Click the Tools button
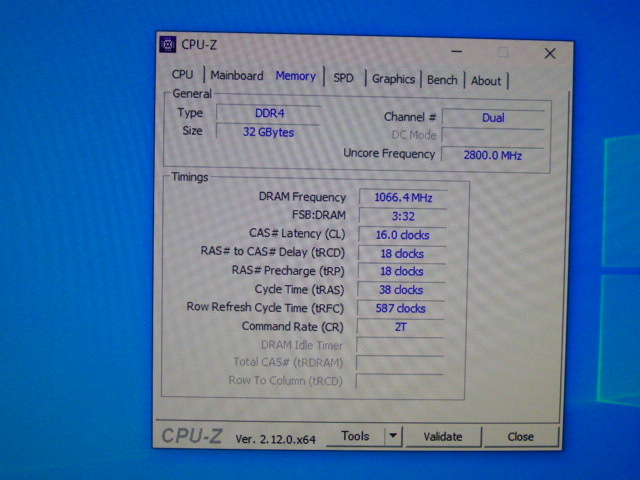The width and height of the screenshot is (640, 480). pyautogui.click(x=355, y=436)
